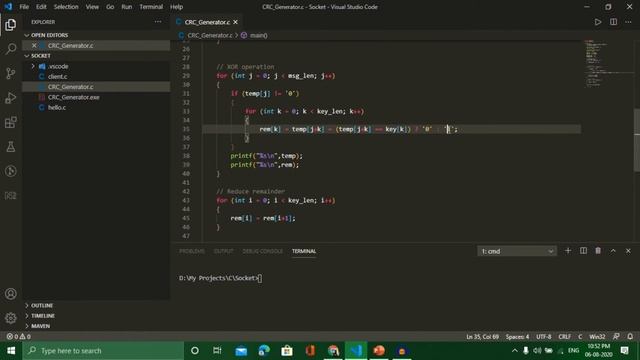Click UTF-8 encoding in status bar
Viewport: 640px width, 360px height.
[544, 337]
